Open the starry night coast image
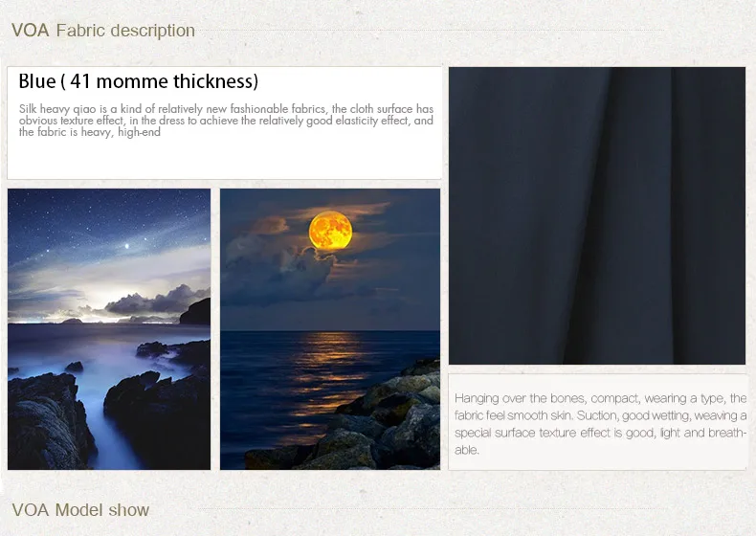 [109, 329]
